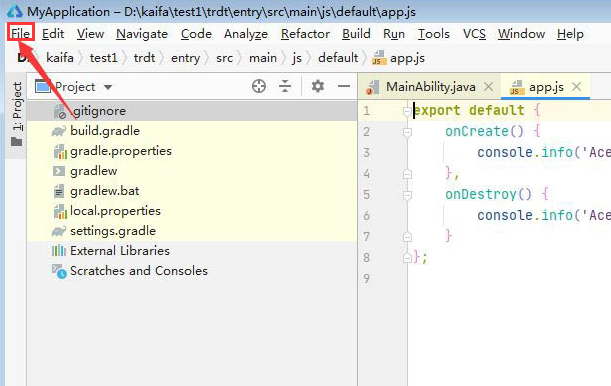
Task: Close the app.js tab
Action: [576, 86]
